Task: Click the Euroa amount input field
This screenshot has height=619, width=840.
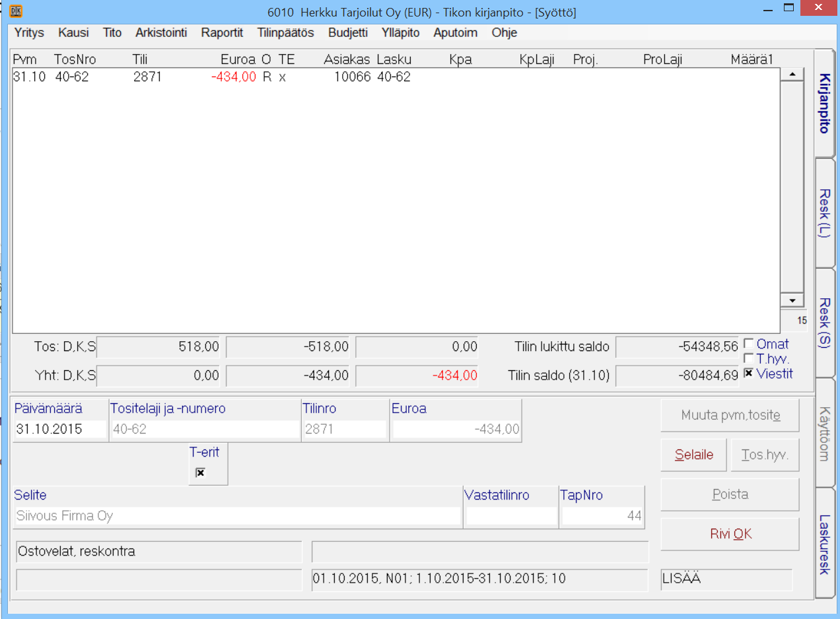Action: [456, 430]
